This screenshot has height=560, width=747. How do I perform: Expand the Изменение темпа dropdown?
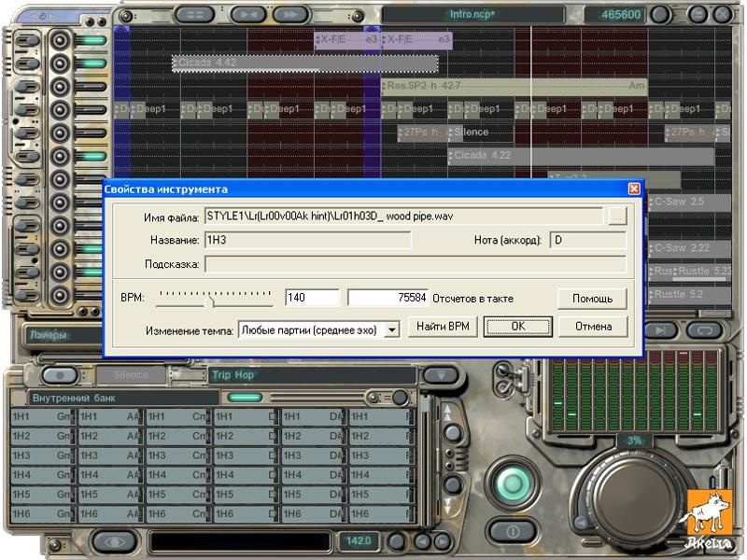click(x=392, y=329)
